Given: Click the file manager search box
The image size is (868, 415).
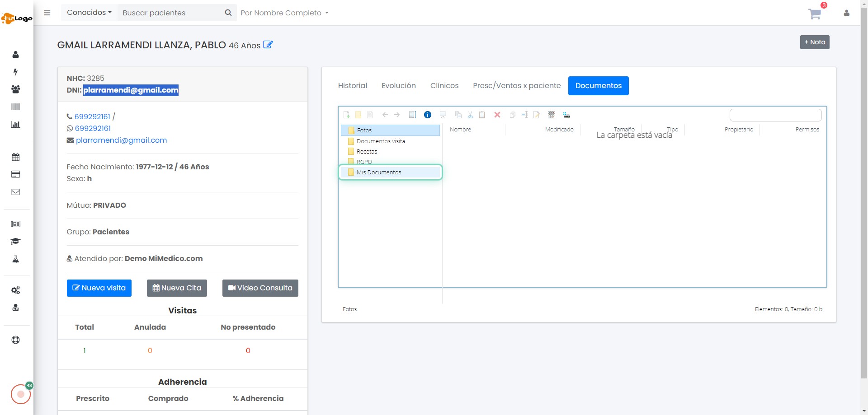Looking at the screenshot, I should click(776, 115).
